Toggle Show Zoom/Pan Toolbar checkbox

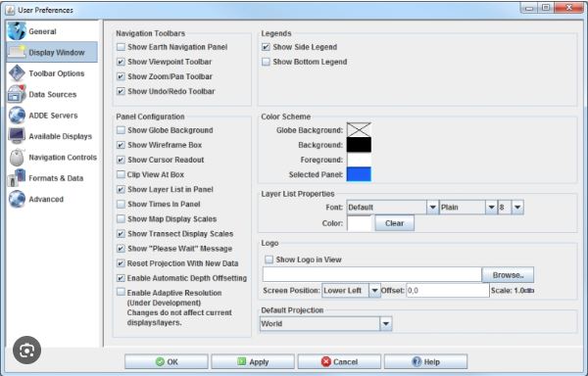pyautogui.click(x=121, y=76)
